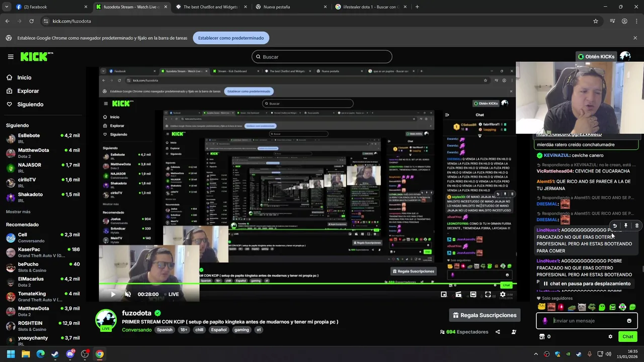Focus the 'Enviar un mensaje' input field
Image resolution: width=644 pixels, height=362 pixels.
coord(588,321)
